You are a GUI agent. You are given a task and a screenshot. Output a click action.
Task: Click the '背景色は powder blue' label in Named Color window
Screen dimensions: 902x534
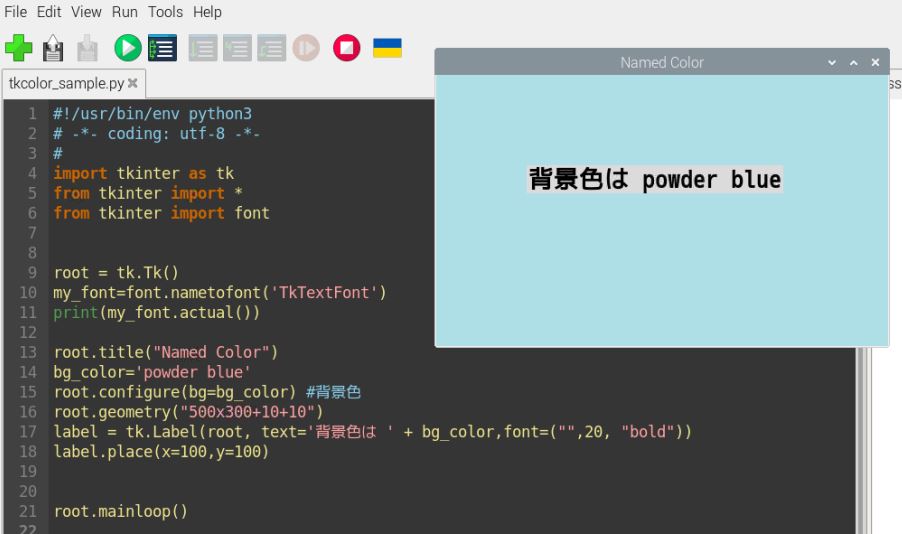click(655, 179)
